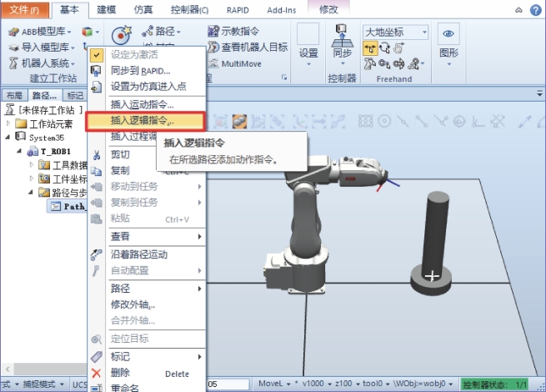This screenshot has width=546, height=392.
Task: Click the 控制器状态 1/1 status indicator
Action: coord(494,384)
